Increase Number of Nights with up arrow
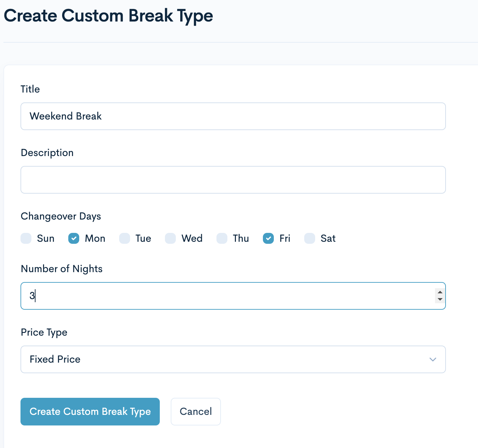 tap(440, 292)
